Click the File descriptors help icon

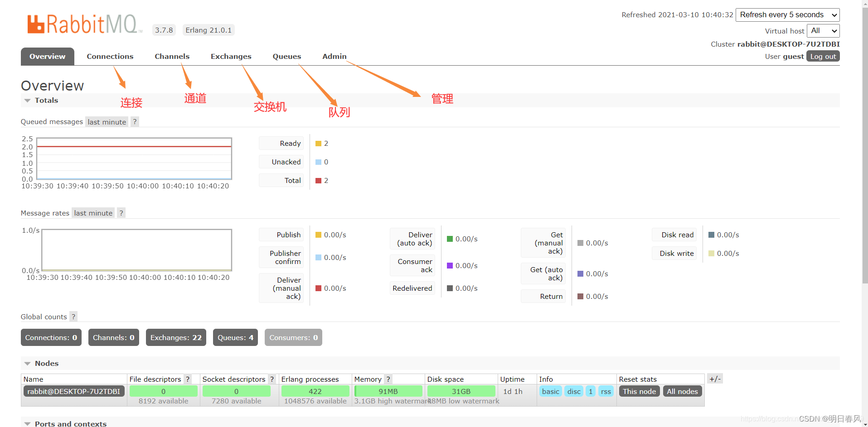[x=188, y=379]
